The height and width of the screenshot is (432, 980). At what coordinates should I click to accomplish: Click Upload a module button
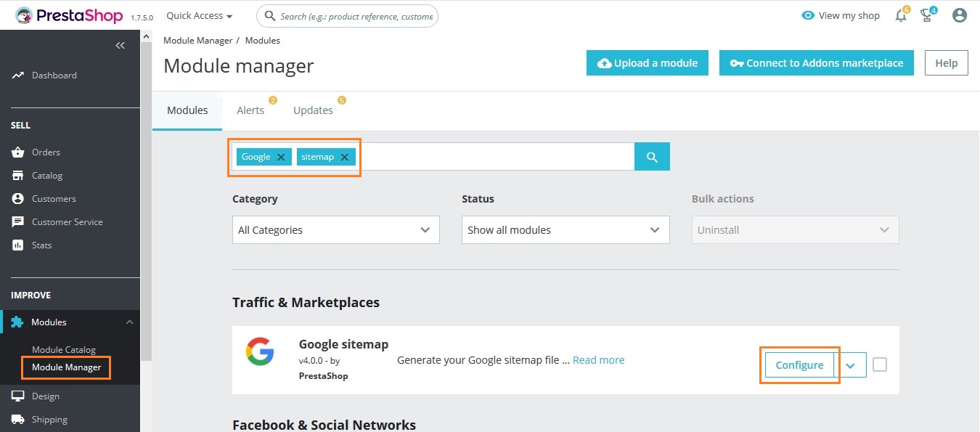pos(647,63)
